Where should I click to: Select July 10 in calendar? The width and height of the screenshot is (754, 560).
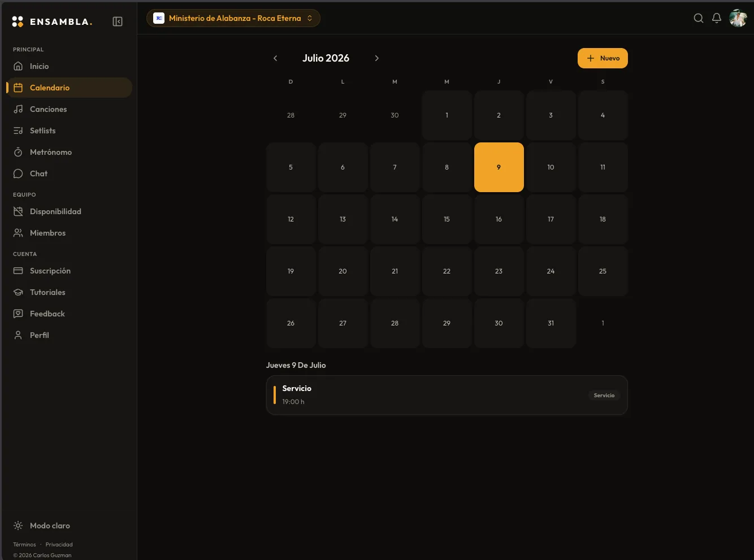tap(551, 167)
